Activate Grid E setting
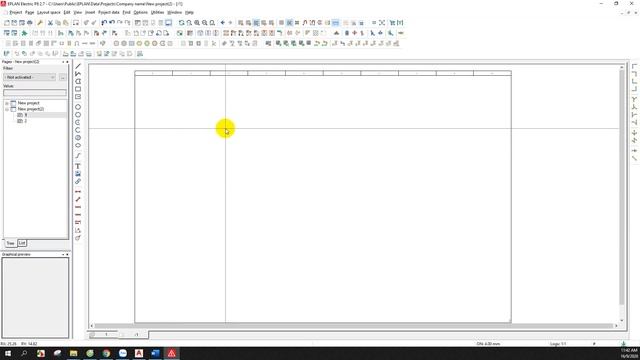 tap(271, 23)
